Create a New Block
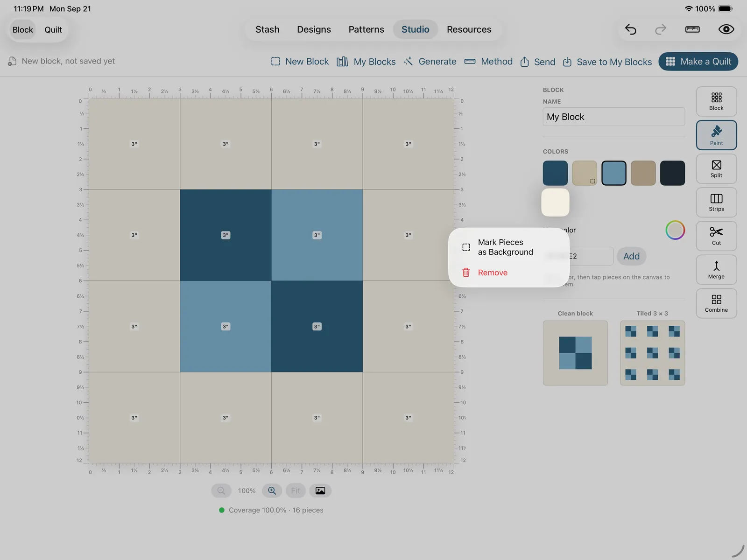This screenshot has height=560, width=747. 300,62
